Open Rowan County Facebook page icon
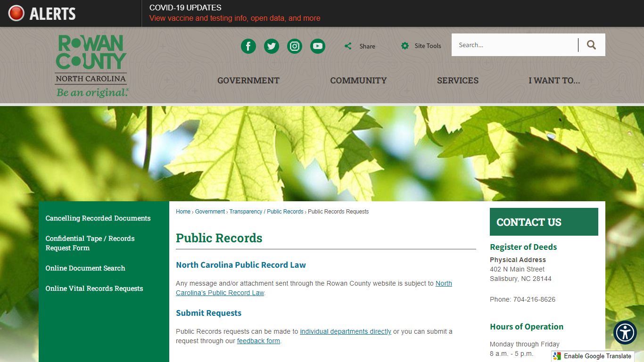 click(x=248, y=46)
